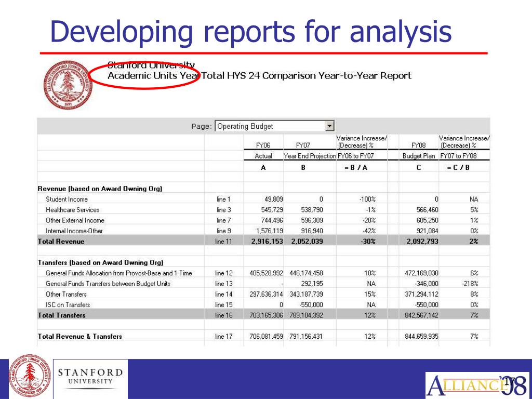Click the FY06 column header
The width and height of the screenshot is (532, 399).
[263, 145]
